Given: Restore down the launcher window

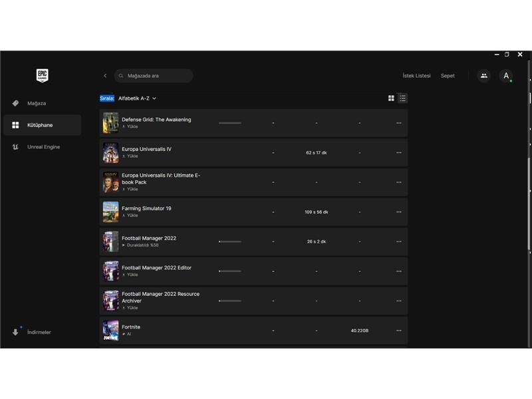Looking at the screenshot, I should point(507,55).
